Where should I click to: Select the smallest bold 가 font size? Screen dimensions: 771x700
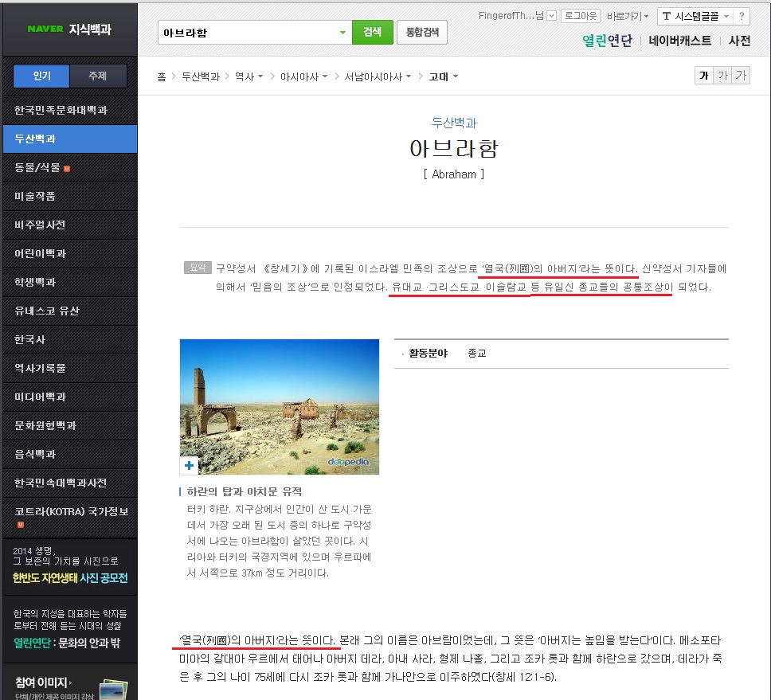click(x=703, y=76)
